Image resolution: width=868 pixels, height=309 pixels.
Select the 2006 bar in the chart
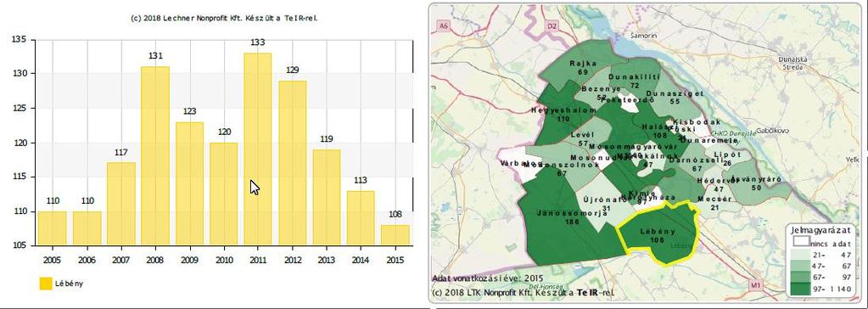pyautogui.click(x=87, y=228)
